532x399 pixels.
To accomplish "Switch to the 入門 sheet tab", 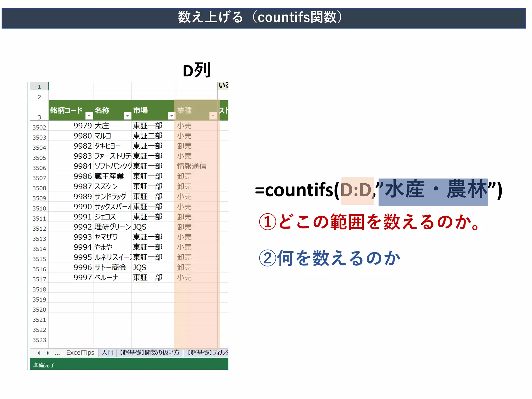I will [x=108, y=353].
